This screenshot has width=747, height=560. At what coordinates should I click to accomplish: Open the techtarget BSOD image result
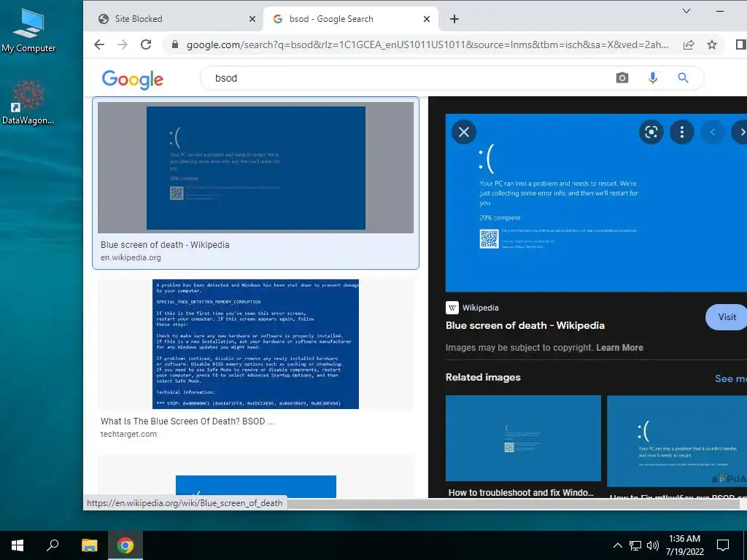point(255,344)
